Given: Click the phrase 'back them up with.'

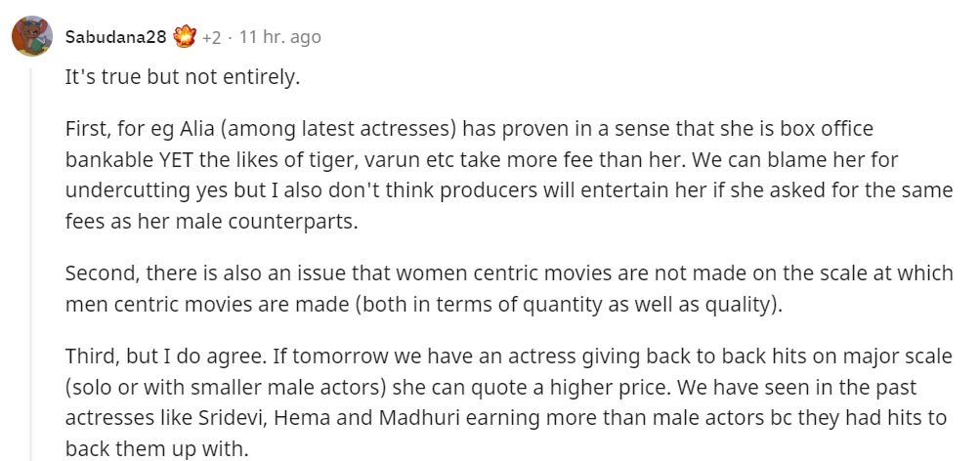Looking at the screenshot, I should (x=157, y=448).
